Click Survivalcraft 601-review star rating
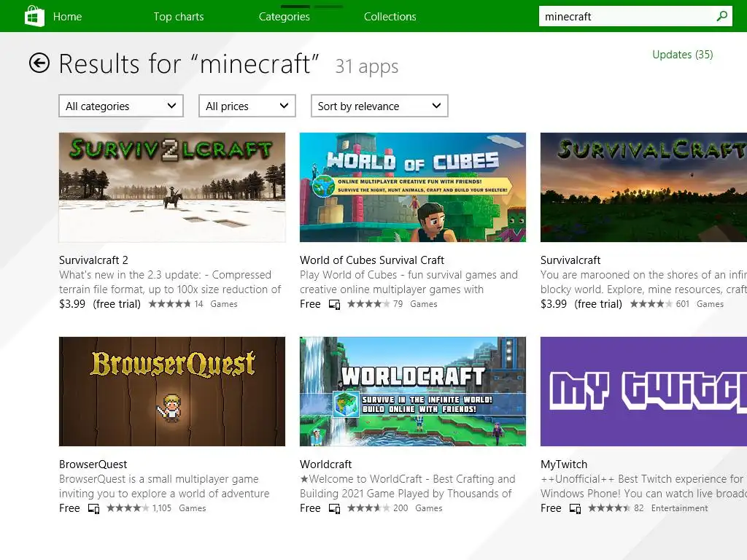The image size is (747, 560). click(651, 304)
